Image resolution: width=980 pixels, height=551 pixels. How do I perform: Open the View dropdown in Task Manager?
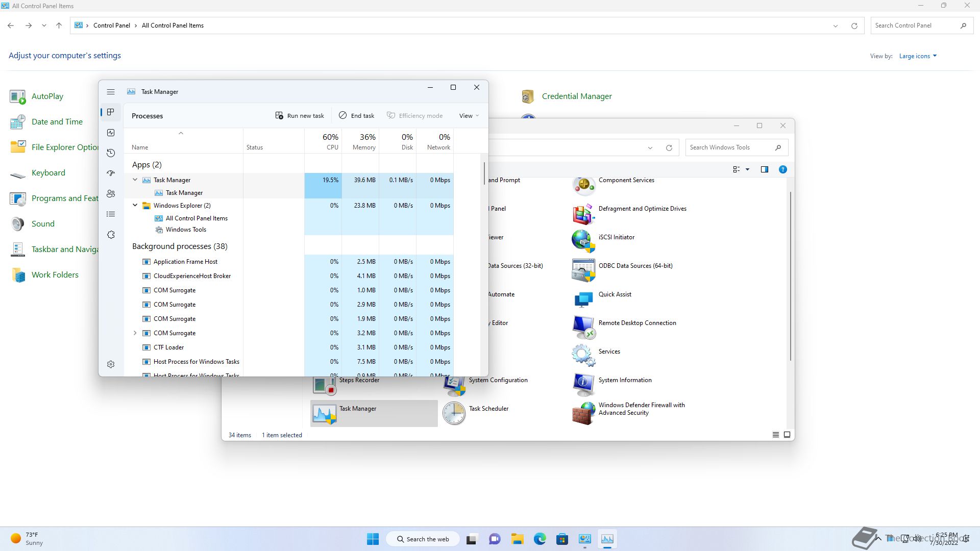[x=469, y=116]
